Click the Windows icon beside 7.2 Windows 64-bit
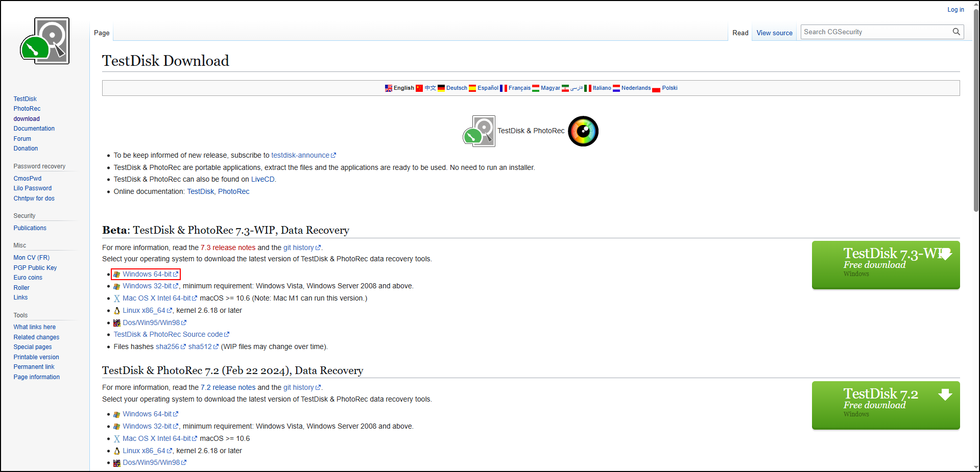The height and width of the screenshot is (472, 980). click(x=117, y=414)
